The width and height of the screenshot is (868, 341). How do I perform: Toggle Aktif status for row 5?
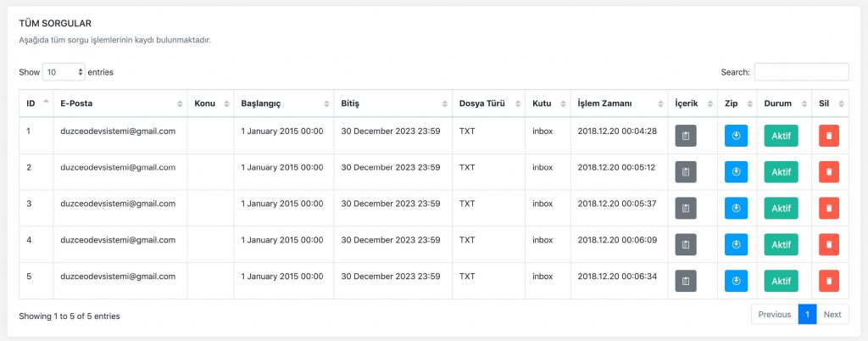(781, 281)
